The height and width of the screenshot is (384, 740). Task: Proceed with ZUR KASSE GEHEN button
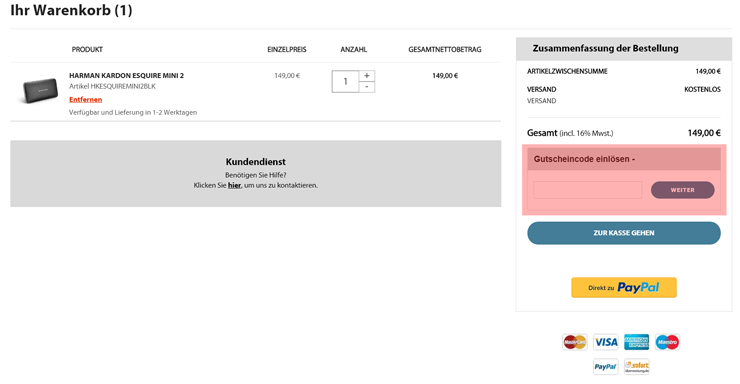pyautogui.click(x=624, y=233)
